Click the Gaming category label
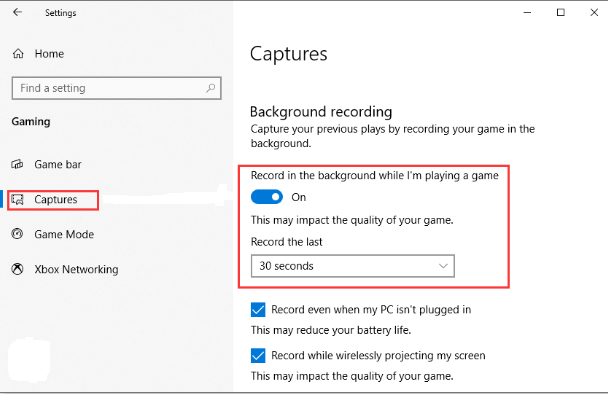Image resolution: width=608 pixels, height=394 pixels. coord(31,122)
